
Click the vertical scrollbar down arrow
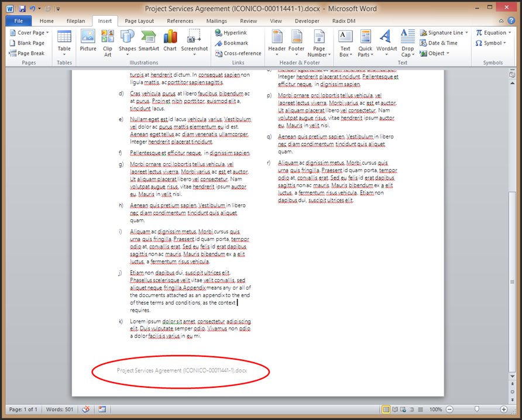coord(513,376)
